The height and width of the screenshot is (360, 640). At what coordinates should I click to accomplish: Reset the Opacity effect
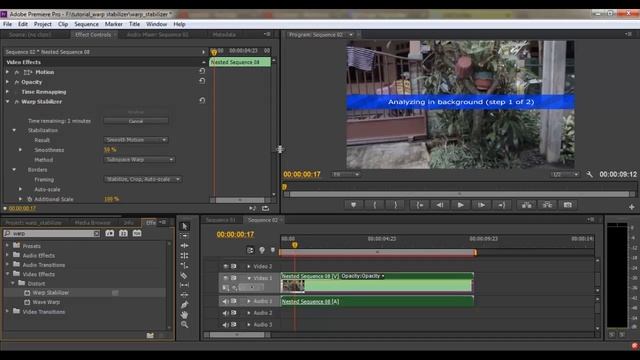pyautogui.click(x=202, y=81)
